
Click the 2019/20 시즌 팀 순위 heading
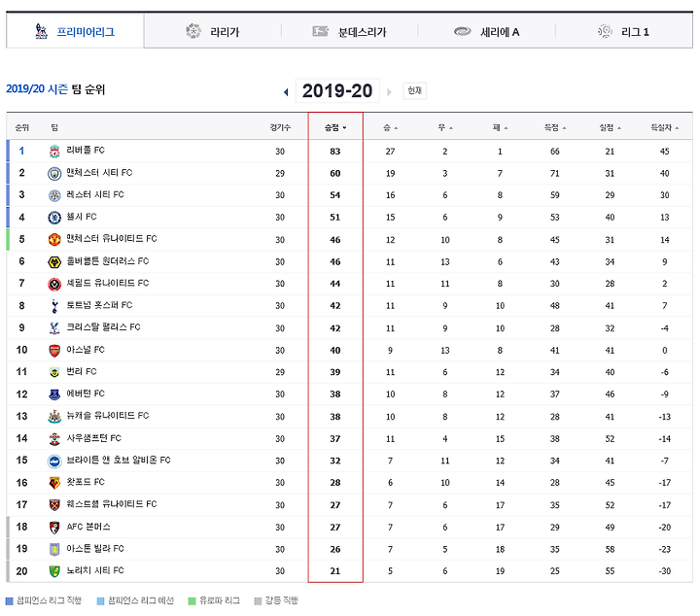pos(55,89)
